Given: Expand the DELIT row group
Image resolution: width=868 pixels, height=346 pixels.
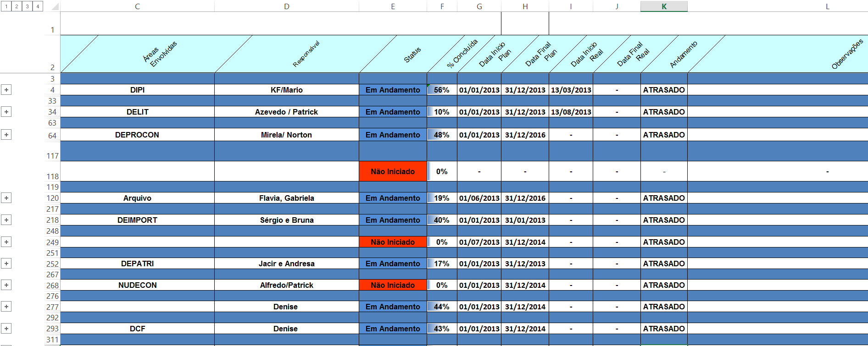Looking at the screenshot, I should (x=6, y=112).
